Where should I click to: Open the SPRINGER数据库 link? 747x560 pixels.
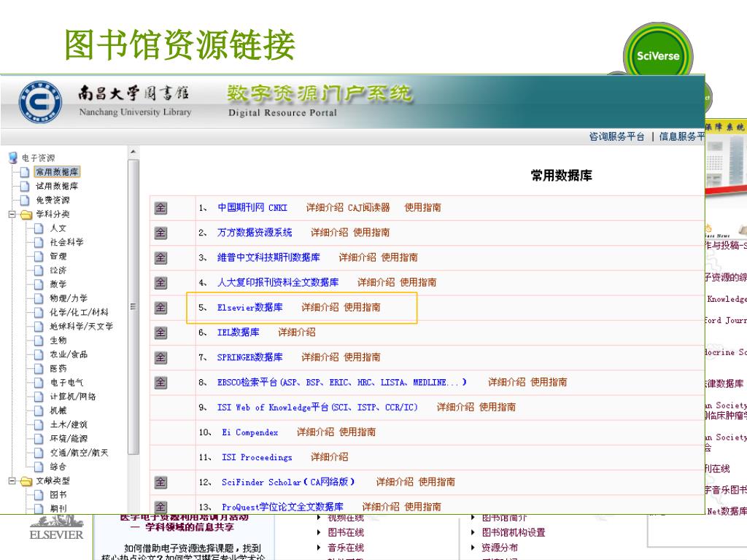[249, 357]
